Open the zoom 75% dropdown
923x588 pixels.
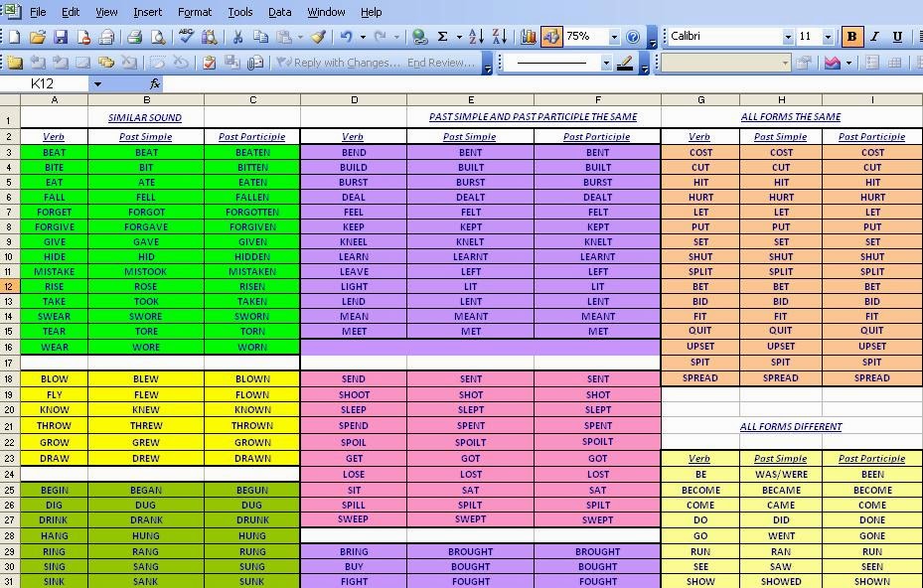[x=614, y=37]
